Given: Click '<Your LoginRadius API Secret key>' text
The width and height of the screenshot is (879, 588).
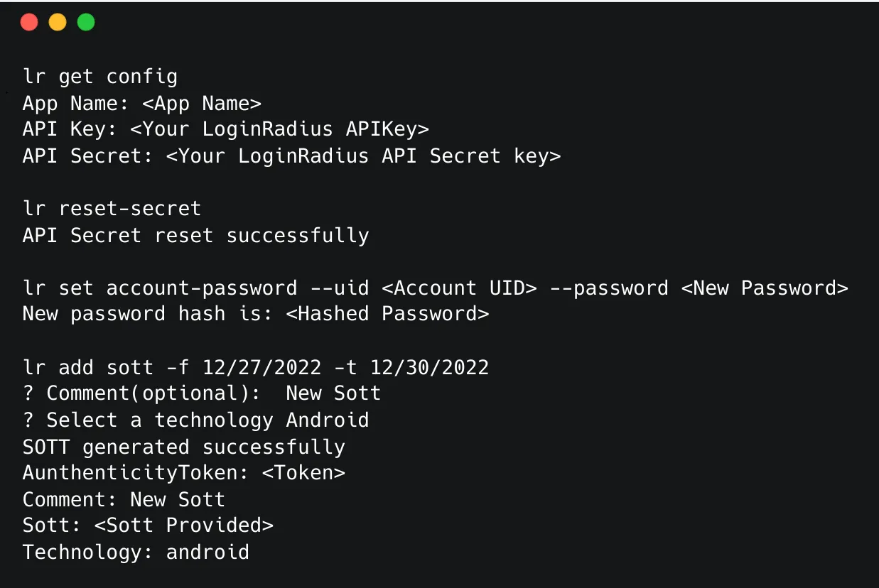Looking at the screenshot, I should click(363, 156).
